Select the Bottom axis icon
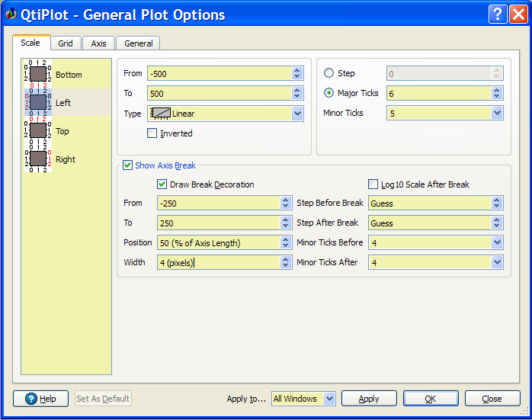The width and height of the screenshot is (532, 420). (38, 74)
